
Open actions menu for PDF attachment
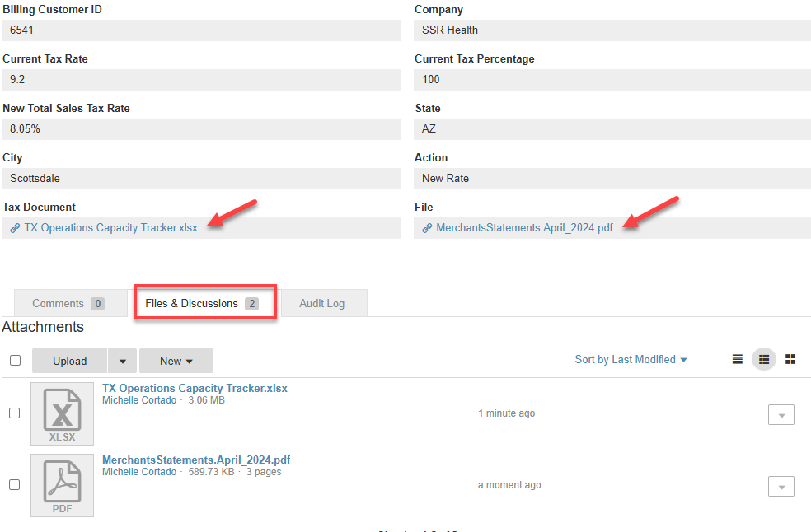click(x=781, y=487)
